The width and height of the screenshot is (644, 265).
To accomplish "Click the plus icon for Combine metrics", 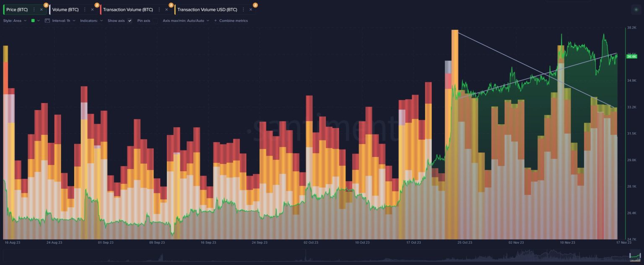I will coord(216,21).
